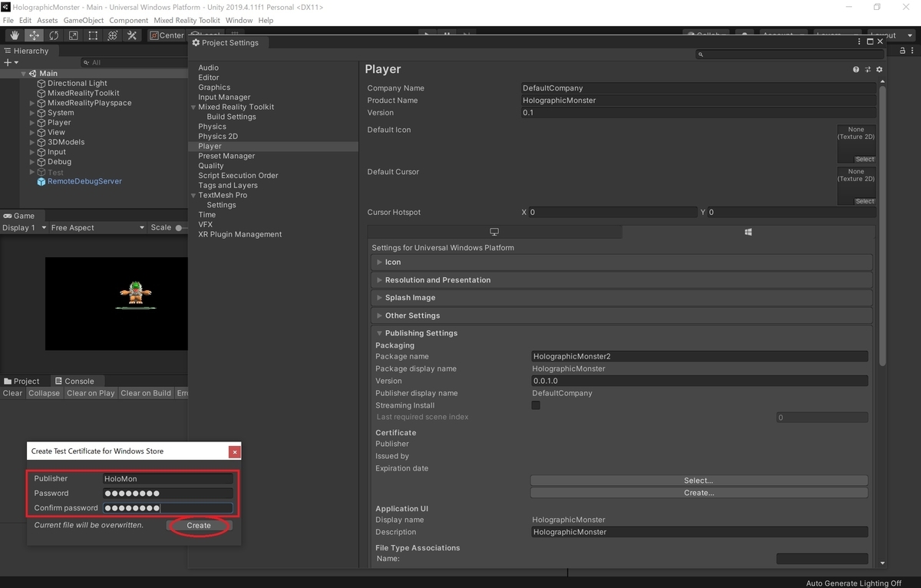Open the Player settings gear menu
Screen dimensions: 921x588
(880, 69)
